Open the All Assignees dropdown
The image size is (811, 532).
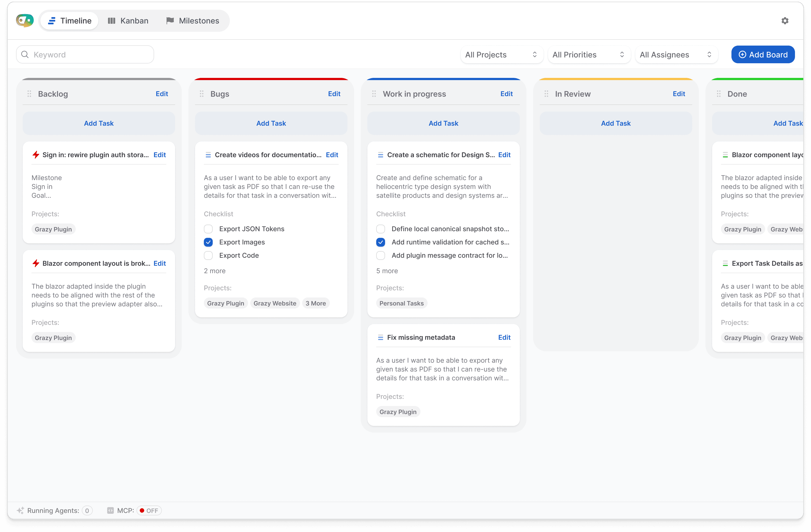(676, 54)
